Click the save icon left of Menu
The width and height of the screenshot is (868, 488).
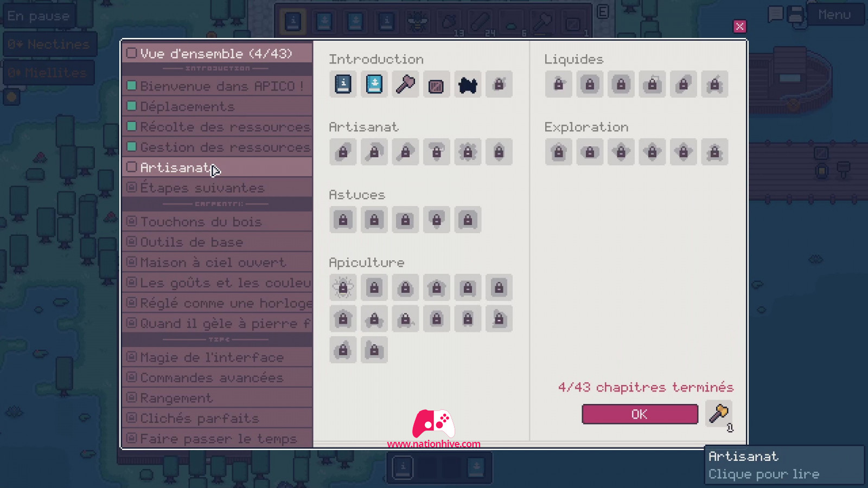pyautogui.click(x=795, y=14)
